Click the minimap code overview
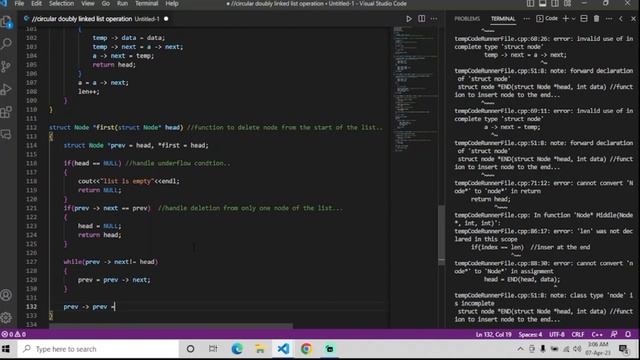This screenshot has width=640, height=360. pos(415,90)
